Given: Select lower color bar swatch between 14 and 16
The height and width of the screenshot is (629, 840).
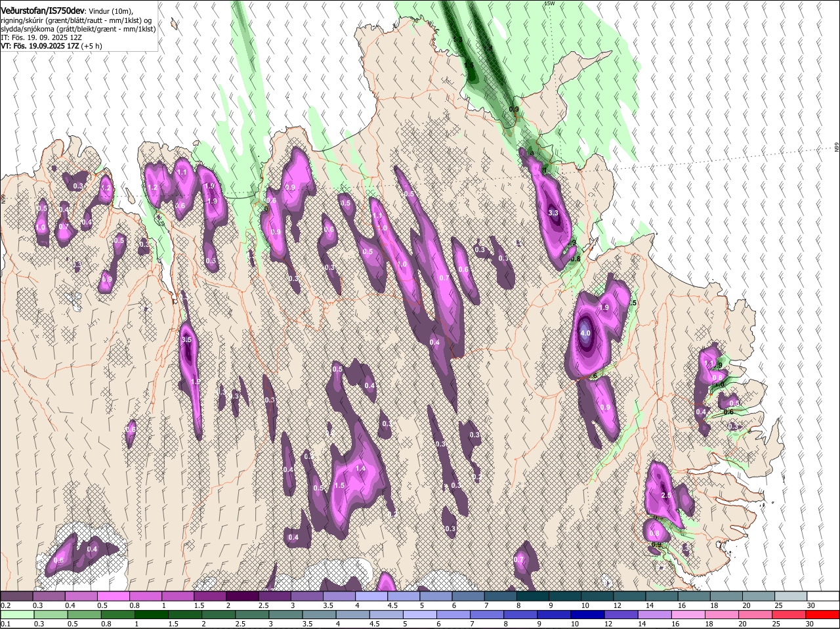Looking at the screenshot, I should 656,615.
